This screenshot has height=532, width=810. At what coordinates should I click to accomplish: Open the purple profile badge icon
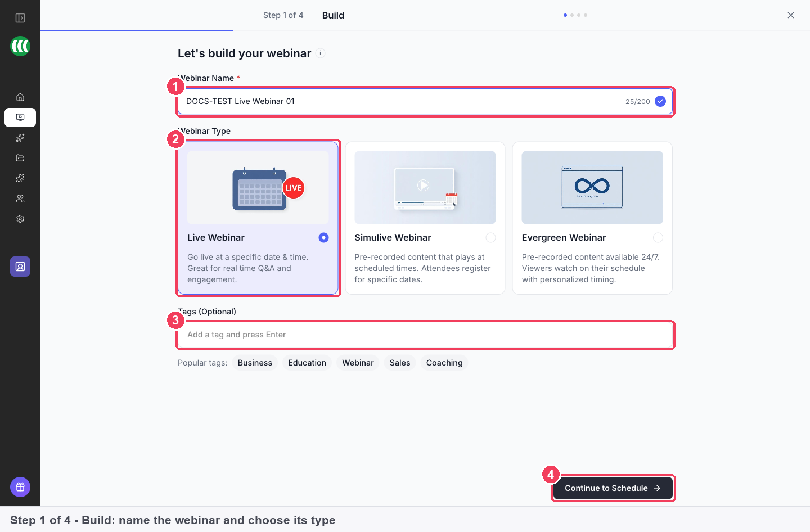pyautogui.click(x=20, y=267)
